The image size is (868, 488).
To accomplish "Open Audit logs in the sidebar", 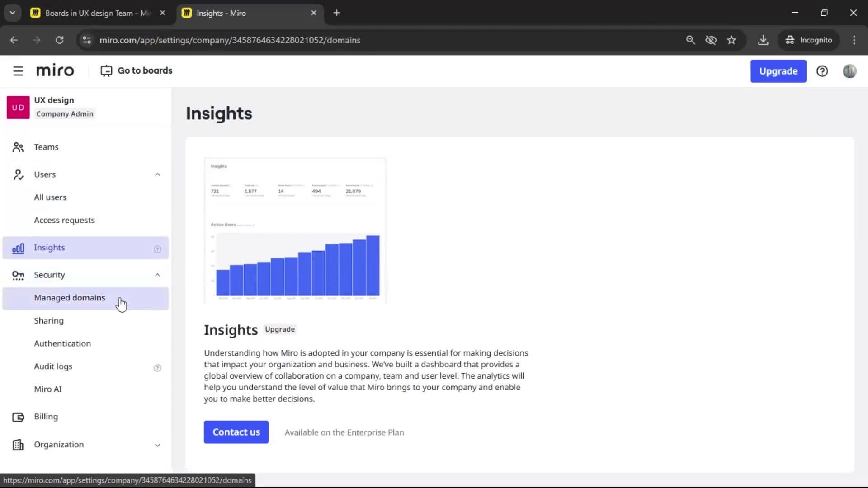I will pos(85,367).
